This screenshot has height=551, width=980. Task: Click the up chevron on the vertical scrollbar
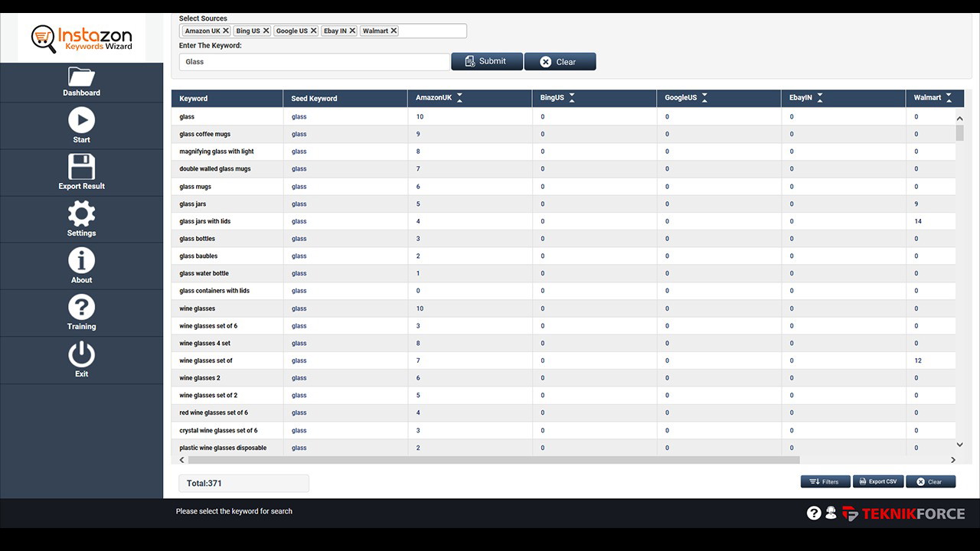(x=959, y=118)
